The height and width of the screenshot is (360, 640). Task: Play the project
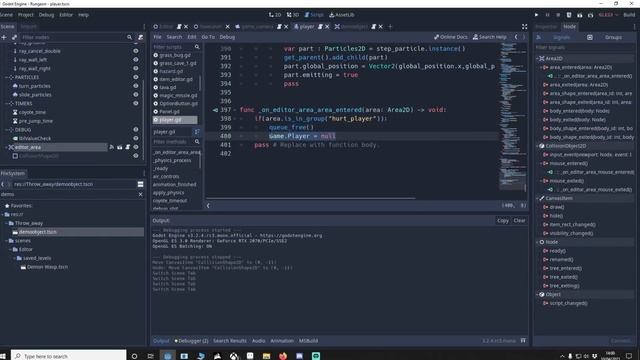pyautogui.click(x=536, y=15)
